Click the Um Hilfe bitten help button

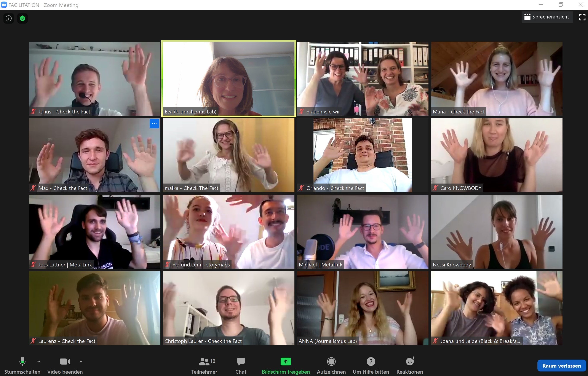(370, 364)
